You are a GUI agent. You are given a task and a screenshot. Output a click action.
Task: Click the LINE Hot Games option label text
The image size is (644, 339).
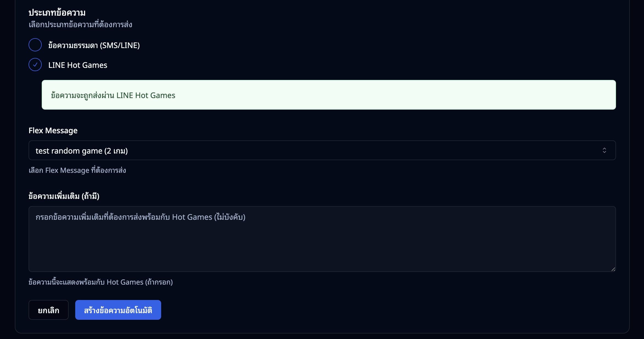pyautogui.click(x=78, y=65)
